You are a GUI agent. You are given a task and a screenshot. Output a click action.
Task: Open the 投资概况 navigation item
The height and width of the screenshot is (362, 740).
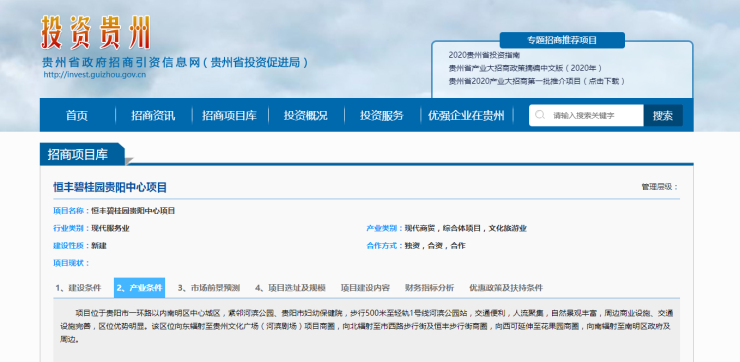point(306,115)
